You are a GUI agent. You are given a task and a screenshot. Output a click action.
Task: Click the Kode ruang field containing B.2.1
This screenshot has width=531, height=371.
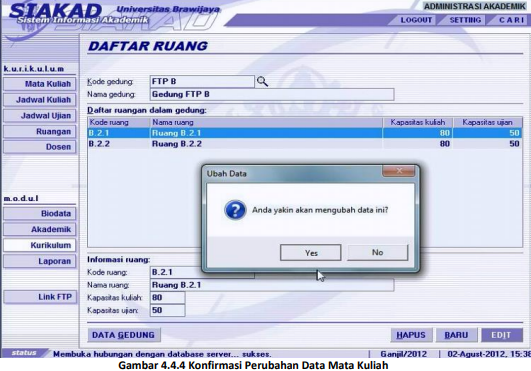click(x=202, y=272)
